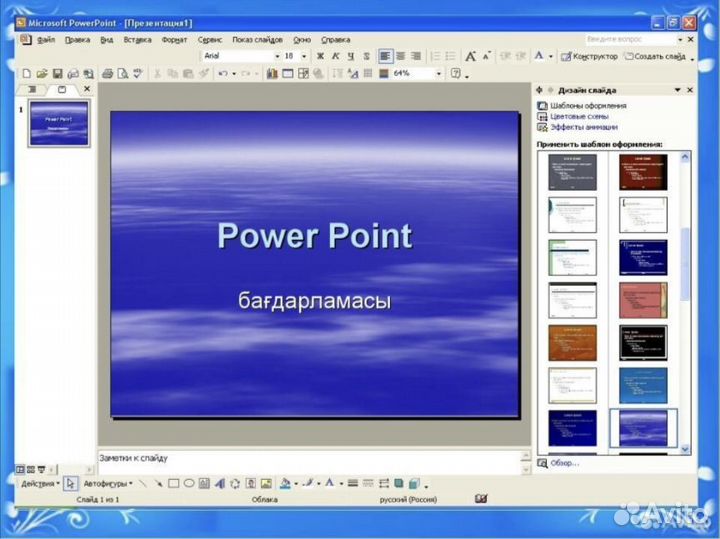Toggle text shadow (S)
The height and width of the screenshot is (539, 720).
pos(366,56)
